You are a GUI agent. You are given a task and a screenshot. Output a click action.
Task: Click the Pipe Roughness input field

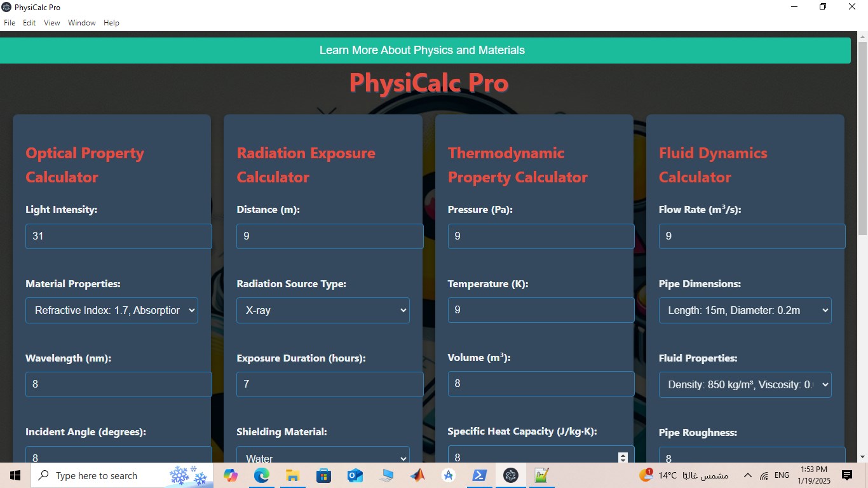click(752, 456)
